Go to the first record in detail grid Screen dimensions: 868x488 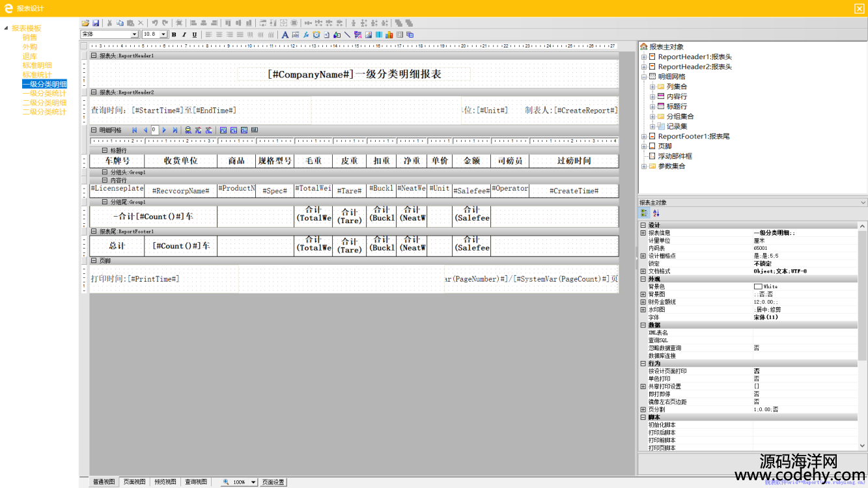click(135, 130)
